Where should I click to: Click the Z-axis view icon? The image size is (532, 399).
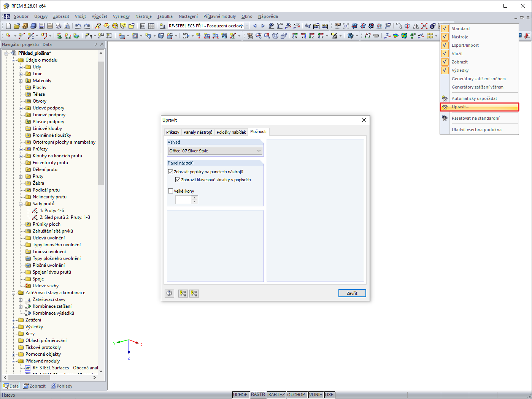tap(312, 36)
